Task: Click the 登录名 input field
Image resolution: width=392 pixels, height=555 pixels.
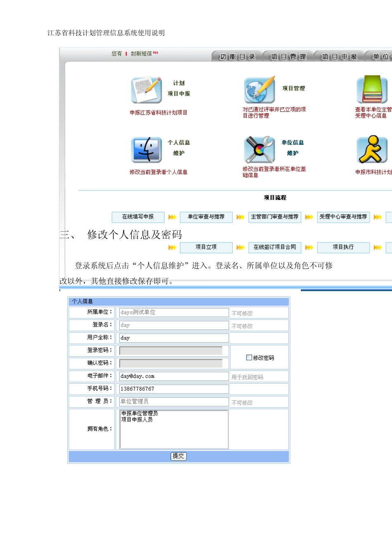Action: point(174,325)
